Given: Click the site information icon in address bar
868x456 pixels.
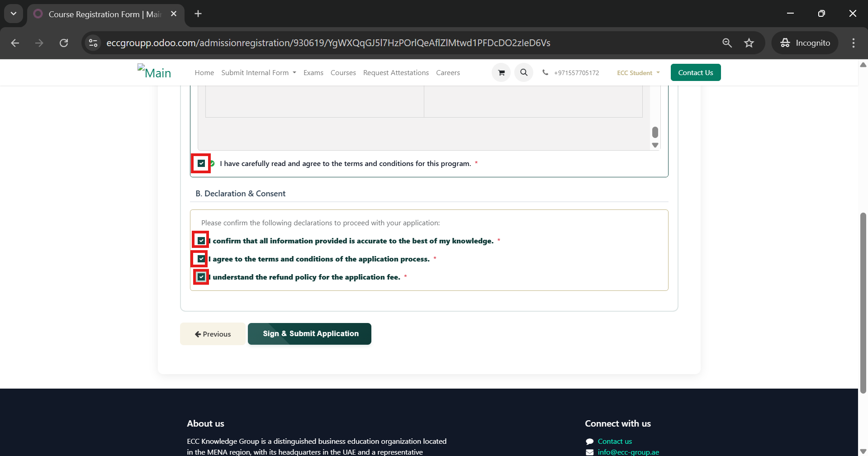Looking at the screenshot, I should [93, 43].
